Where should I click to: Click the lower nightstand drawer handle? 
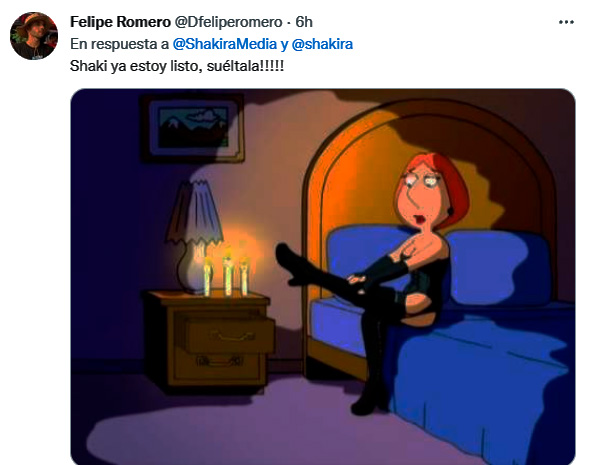(219, 361)
